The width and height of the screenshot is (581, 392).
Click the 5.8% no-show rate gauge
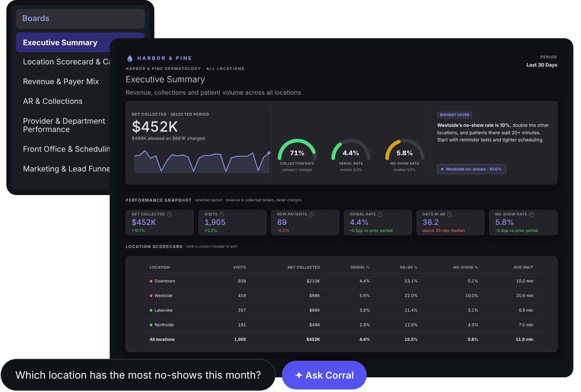point(405,150)
